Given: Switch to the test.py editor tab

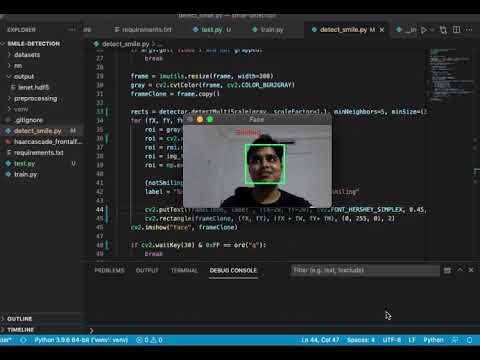Looking at the screenshot, I should click(212, 30).
